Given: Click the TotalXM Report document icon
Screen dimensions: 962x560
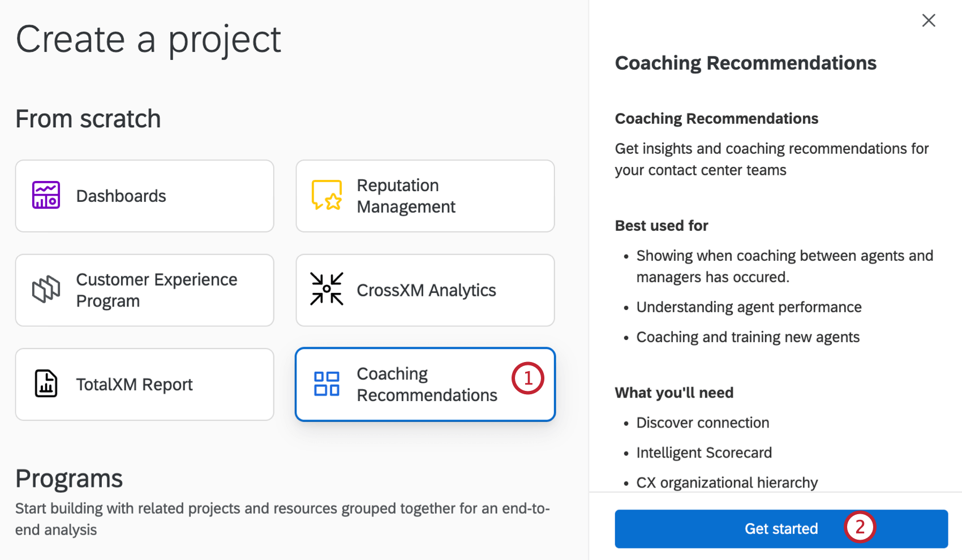Looking at the screenshot, I should pos(46,384).
